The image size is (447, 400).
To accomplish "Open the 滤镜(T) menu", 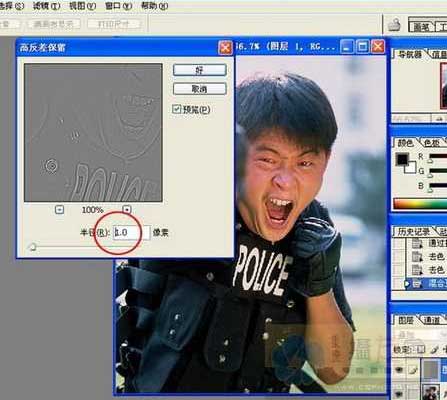I will point(47,6).
